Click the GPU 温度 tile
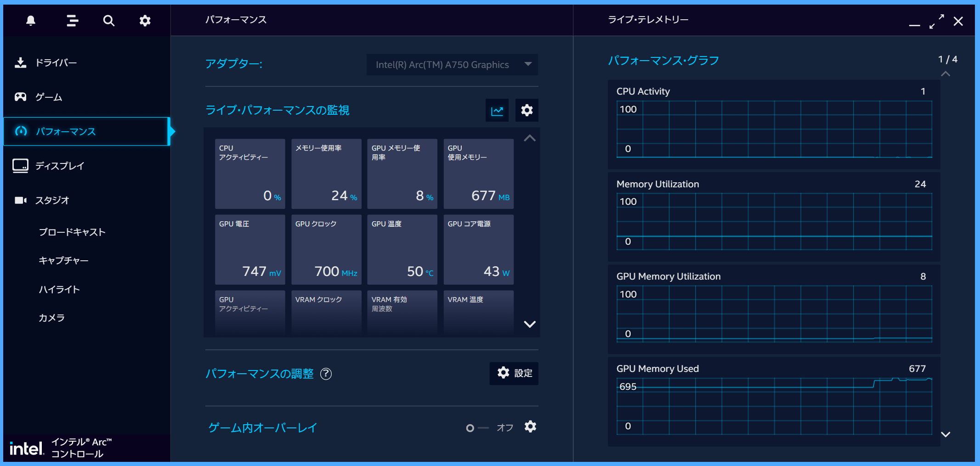The image size is (980, 466). [x=402, y=250]
